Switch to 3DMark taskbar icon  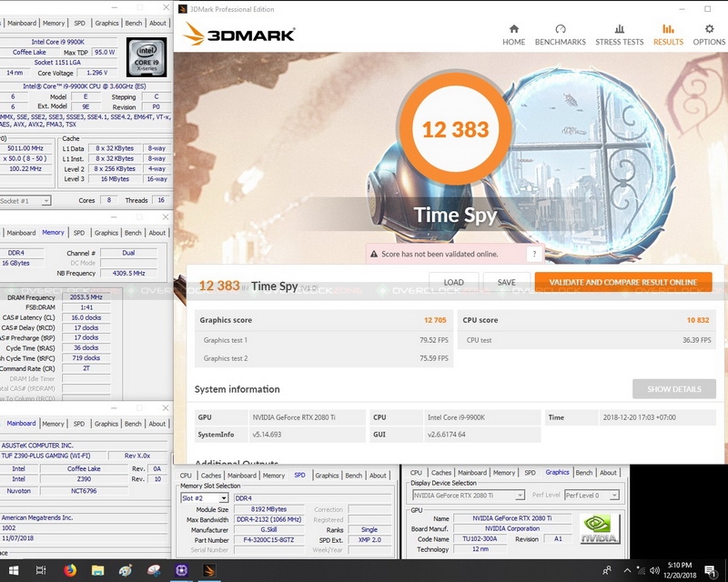[x=209, y=570]
